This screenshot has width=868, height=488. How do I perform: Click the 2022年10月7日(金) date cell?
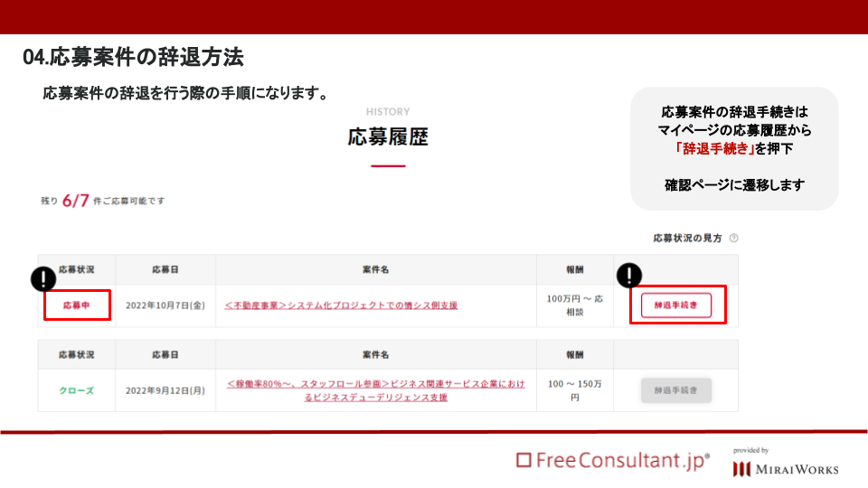pyautogui.click(x=165, y=305)
